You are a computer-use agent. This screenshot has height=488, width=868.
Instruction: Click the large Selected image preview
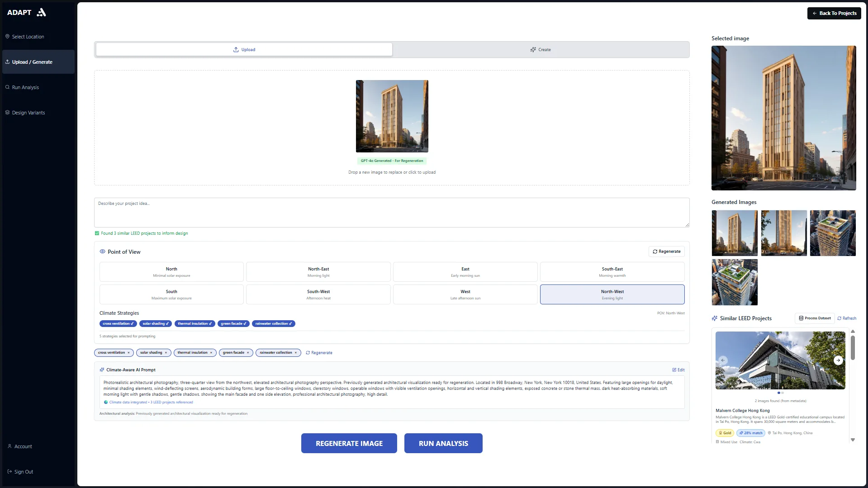pyautogui.click(x=783, y=118)
